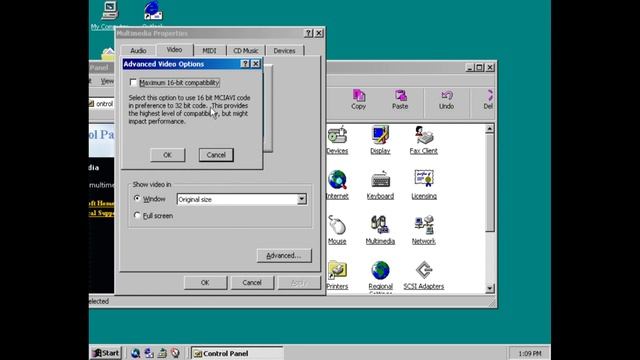Open the SCSI Adapters icon
Image resolution: width=640 pixels, height=360 pixels.
point(424,275)
